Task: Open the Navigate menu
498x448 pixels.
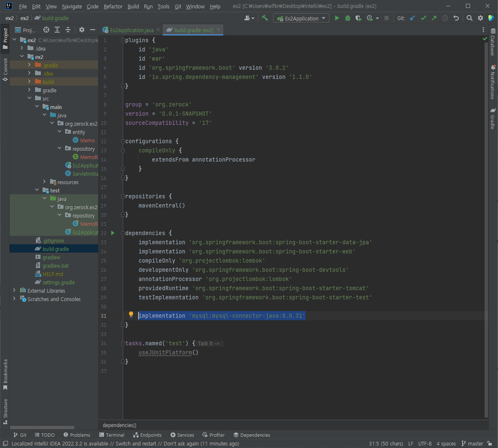Action: coord(72,6)
